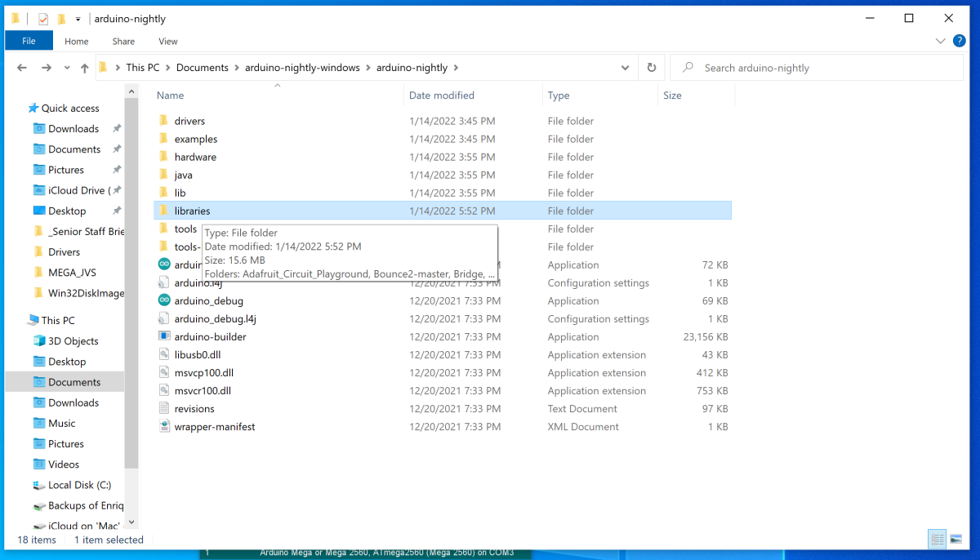Select the msvcr100.dll file
Viewport: 980px width, 560px height.
pos(442,390)
